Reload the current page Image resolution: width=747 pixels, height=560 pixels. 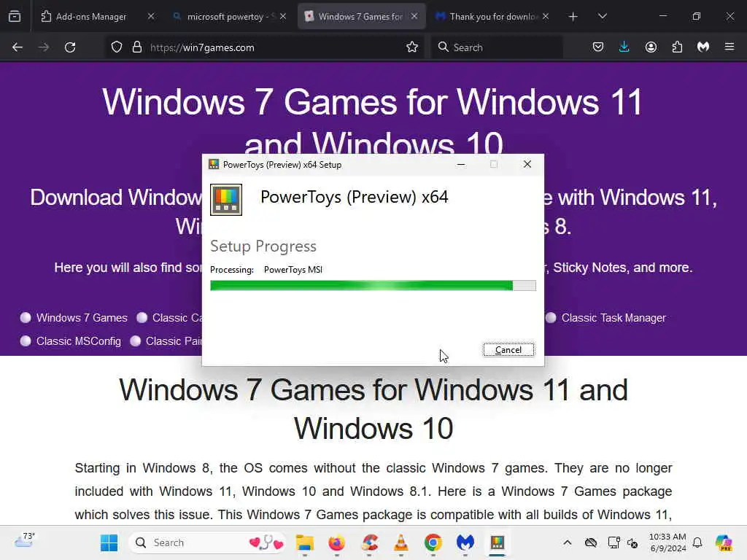click(x=70, y=47)
